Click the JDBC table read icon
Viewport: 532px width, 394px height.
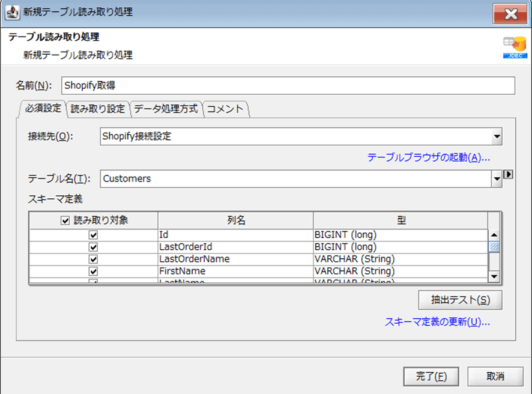515,47
